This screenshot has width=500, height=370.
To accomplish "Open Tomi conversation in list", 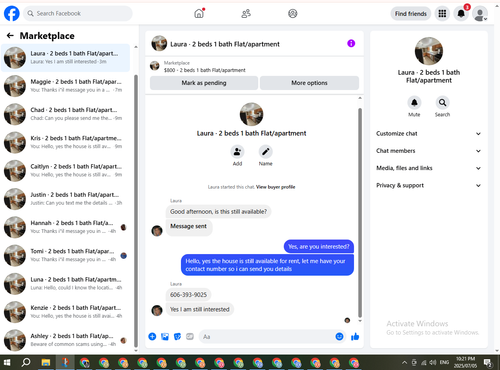I will pyautogui.click(x=66, y=256).
